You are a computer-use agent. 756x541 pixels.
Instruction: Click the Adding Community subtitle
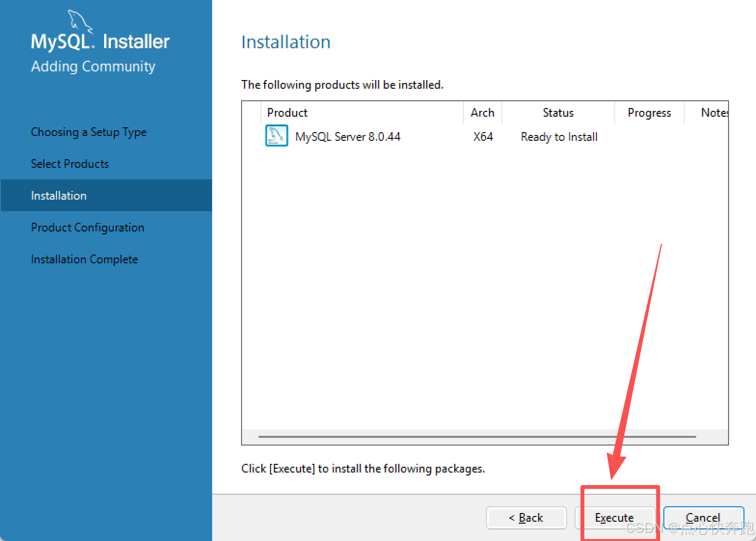[93, 67]
